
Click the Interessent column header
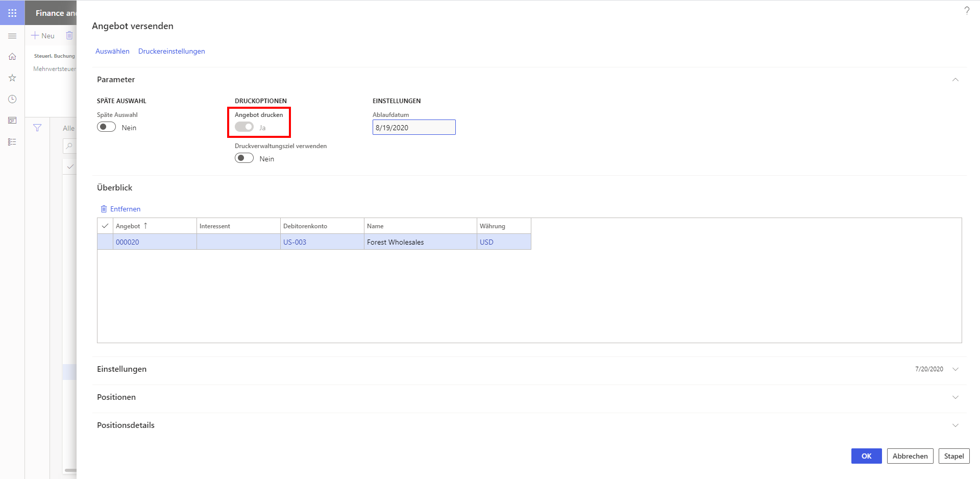pos(238,226)
